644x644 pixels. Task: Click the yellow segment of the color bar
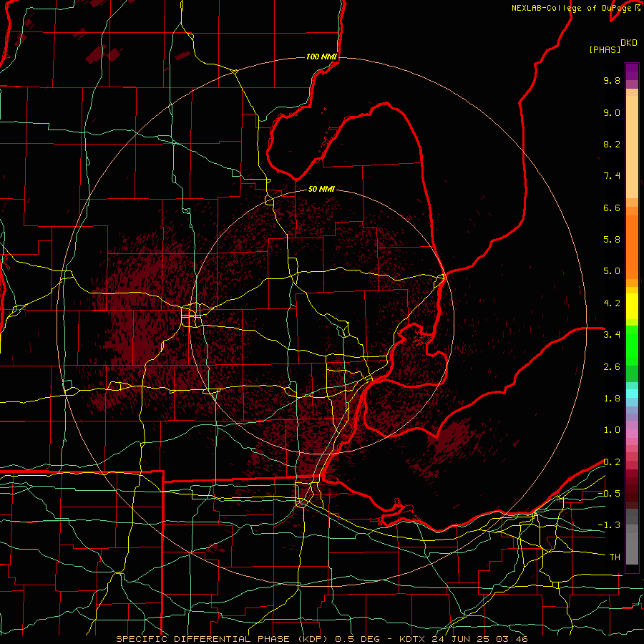coord(632,306)
